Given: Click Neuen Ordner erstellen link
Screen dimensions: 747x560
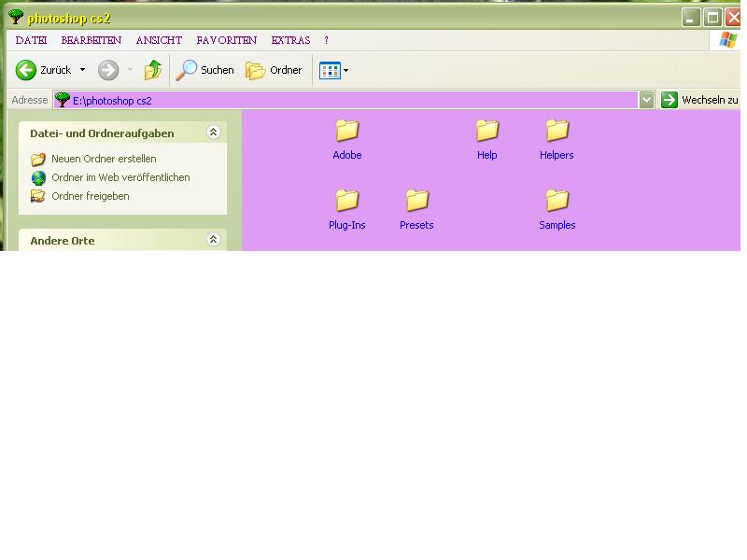Looking at the screenshot, I should 104,159.
